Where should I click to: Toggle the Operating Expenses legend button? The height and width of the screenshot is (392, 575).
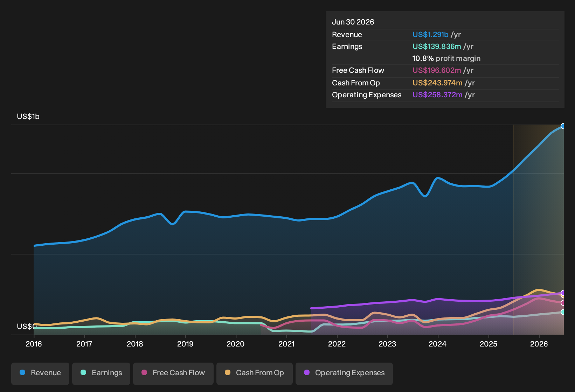point(344,373)
